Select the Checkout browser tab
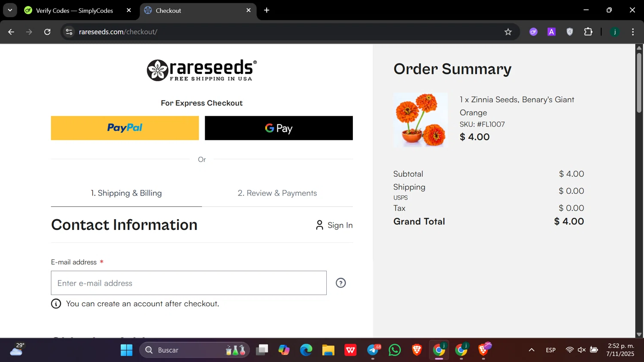 (198, 11)
